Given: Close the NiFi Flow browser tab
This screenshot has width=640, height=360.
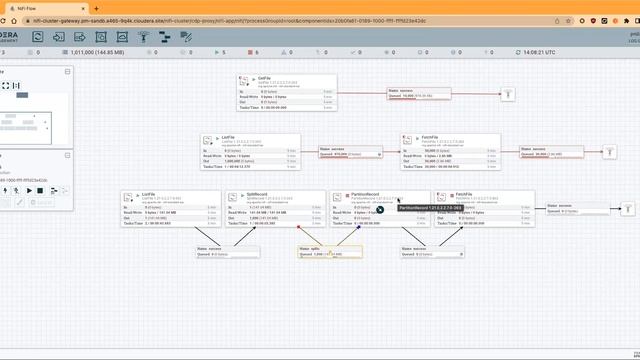Looking at the screenshot, I should point(83,9).
